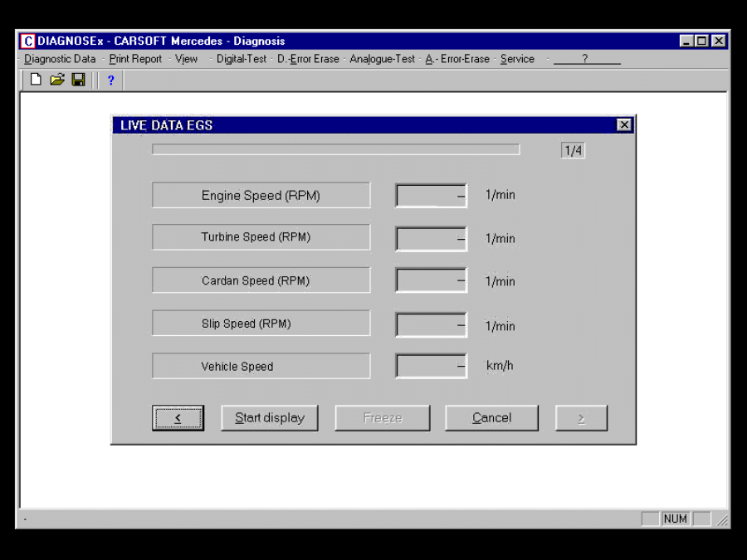747x560 pixels.
Task: Open the Analogue-Test menu
Action: [x=383, y=59]
